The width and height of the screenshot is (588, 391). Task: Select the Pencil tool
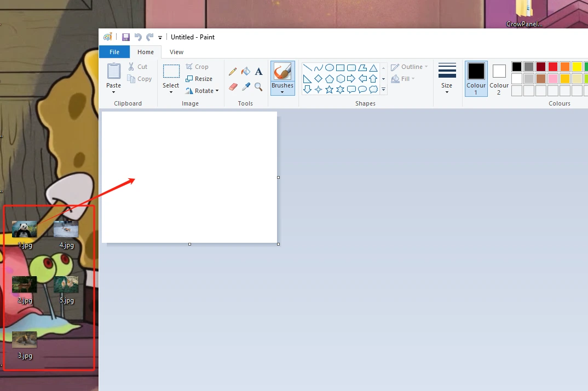pyautogui.click(x=233, y=72)
